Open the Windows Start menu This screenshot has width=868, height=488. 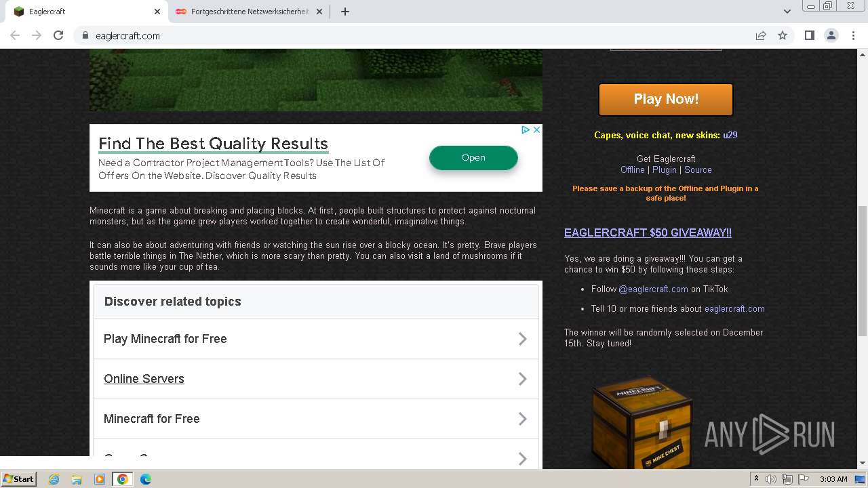[x=19, y=479]
